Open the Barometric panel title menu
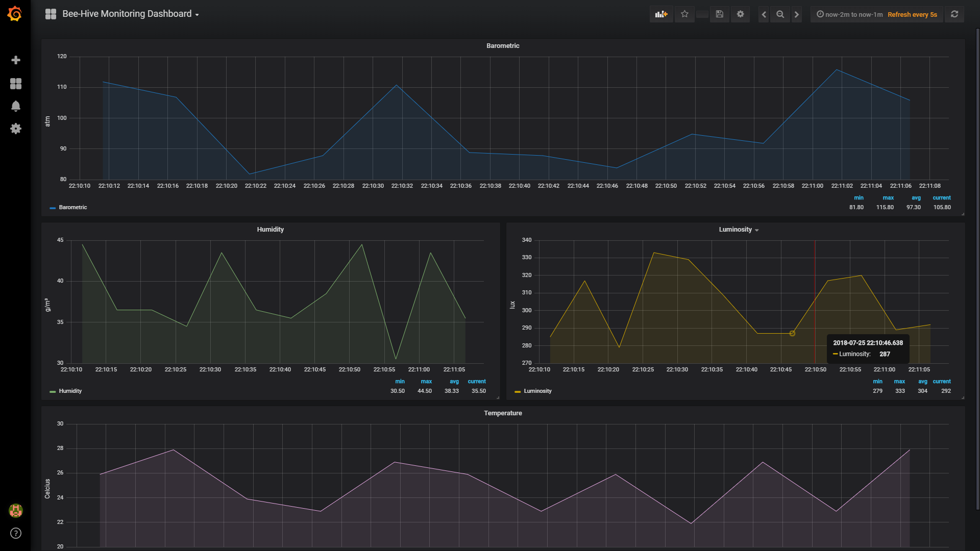980x551 pixels. 503,46
